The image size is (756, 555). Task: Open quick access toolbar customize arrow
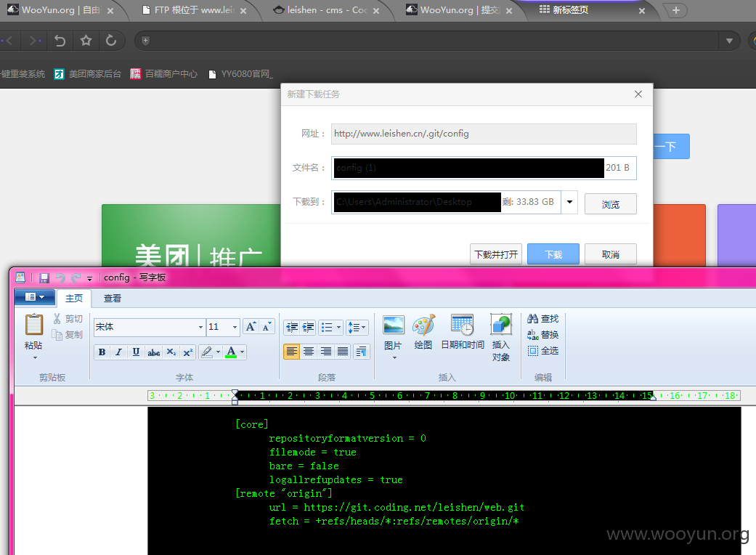tap(89, 278)
